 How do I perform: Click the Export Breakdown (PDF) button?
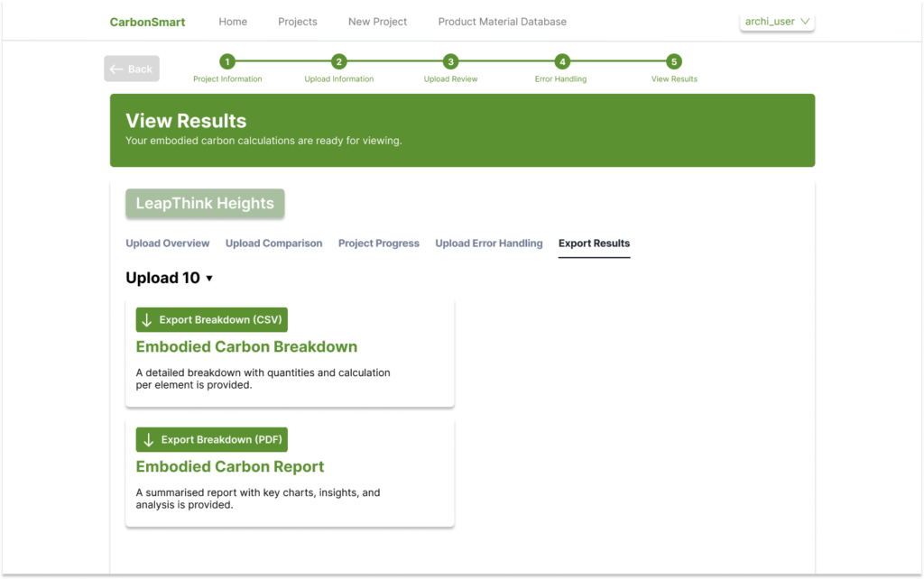click(211, 439)
